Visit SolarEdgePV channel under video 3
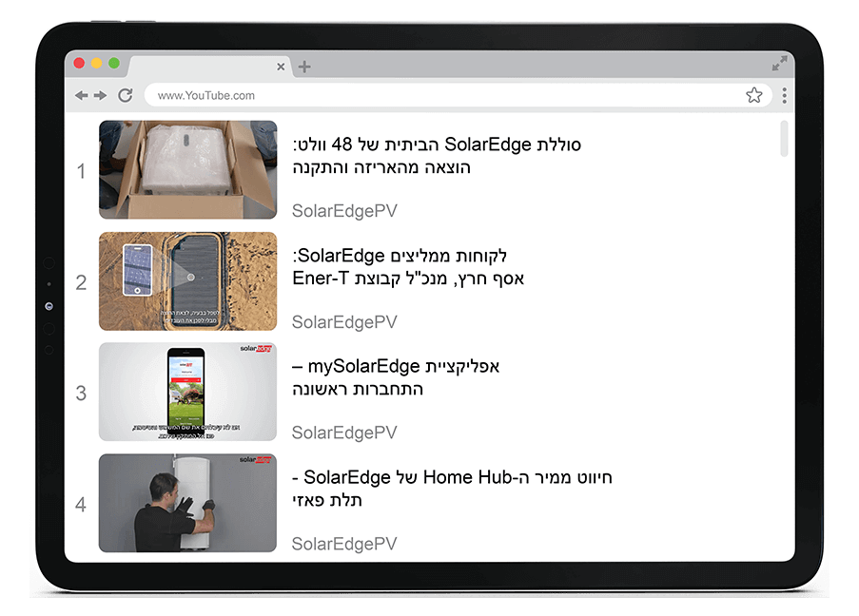859x616 pixels. (344, 433)
